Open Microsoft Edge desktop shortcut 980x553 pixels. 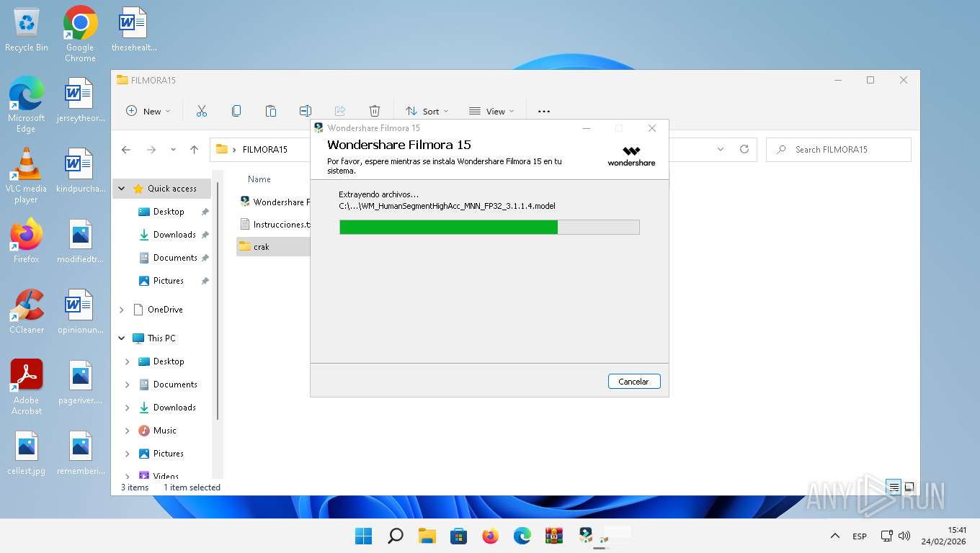tap(27, 105)
